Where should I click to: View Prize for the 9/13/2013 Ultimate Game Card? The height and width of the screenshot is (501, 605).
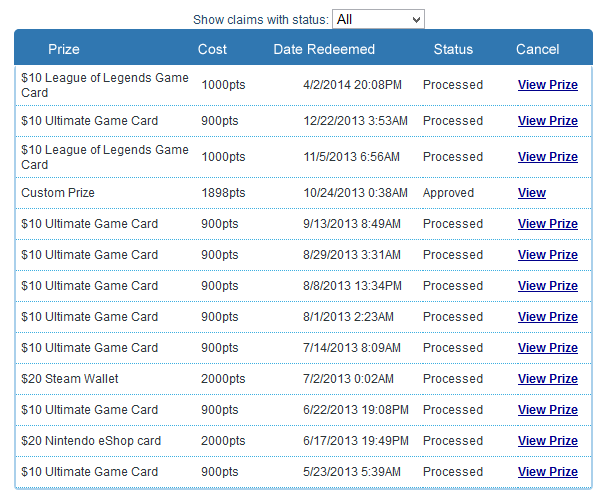548,224
